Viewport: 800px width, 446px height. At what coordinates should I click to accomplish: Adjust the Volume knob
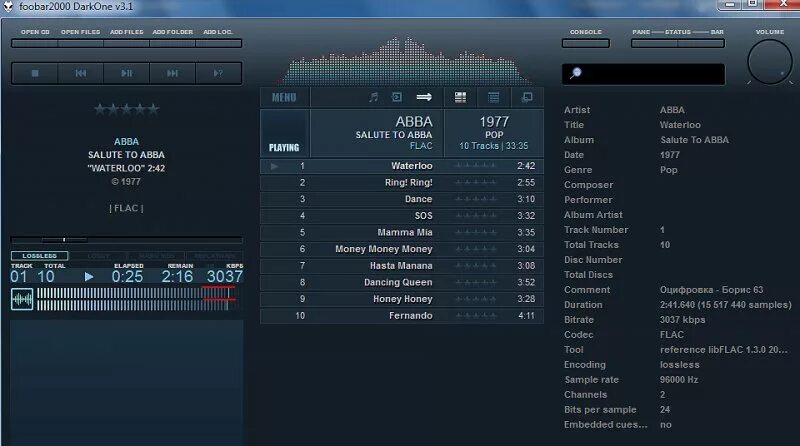pos(769,62)
